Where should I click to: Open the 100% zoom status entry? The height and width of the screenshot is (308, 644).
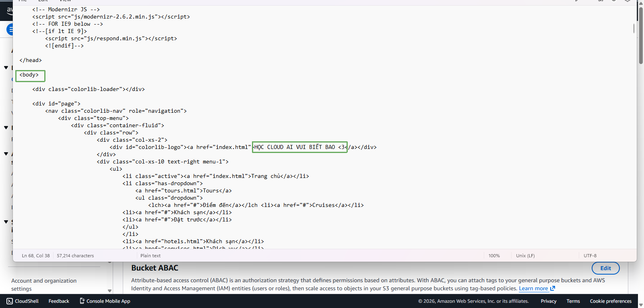pos(494,256)
